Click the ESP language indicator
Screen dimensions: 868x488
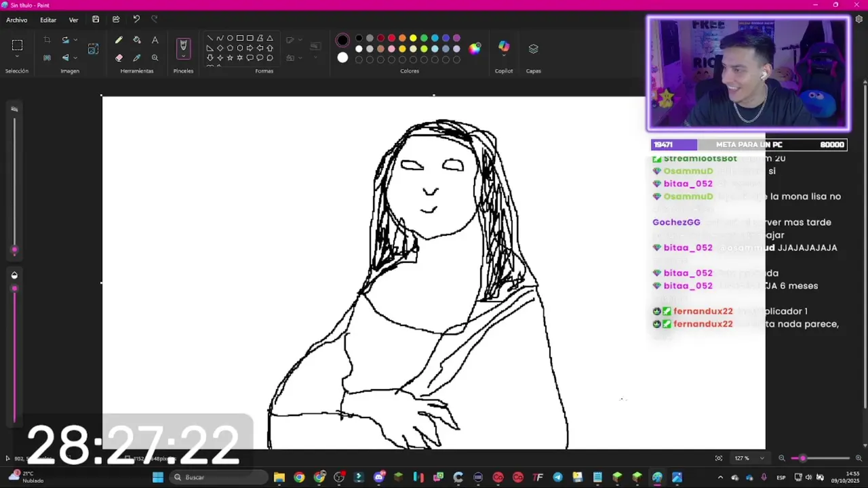coord(781,477)
